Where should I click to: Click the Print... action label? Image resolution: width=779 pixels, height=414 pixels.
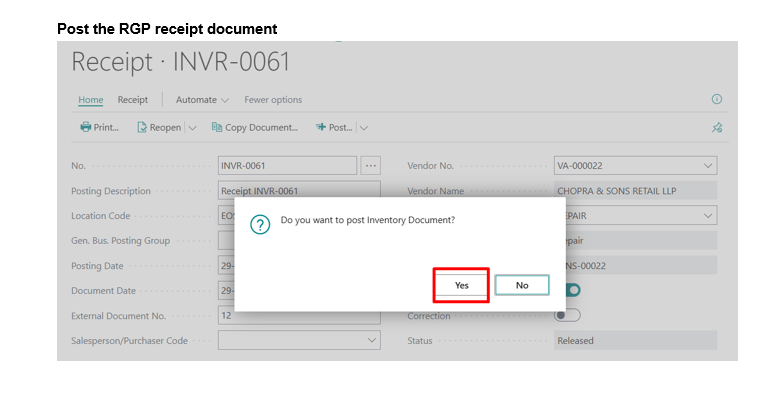click(106, 127)
